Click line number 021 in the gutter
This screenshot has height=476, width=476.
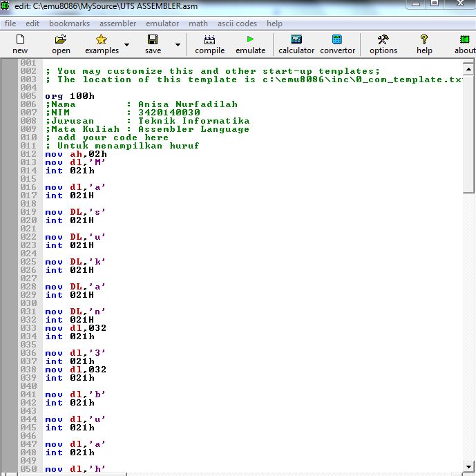28,229
